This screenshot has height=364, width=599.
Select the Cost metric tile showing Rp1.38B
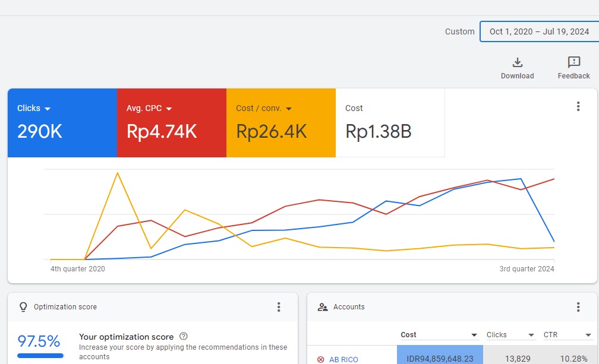tap(390, 123)
